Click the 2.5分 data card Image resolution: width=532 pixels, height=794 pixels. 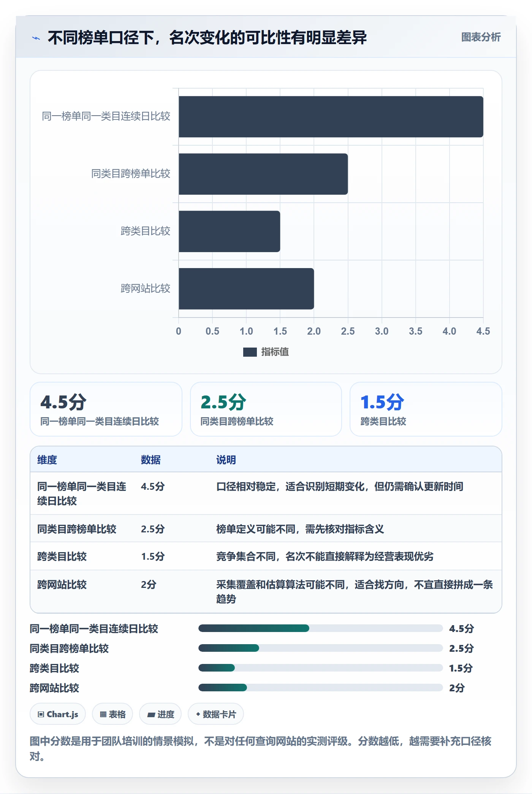(266, 409)
